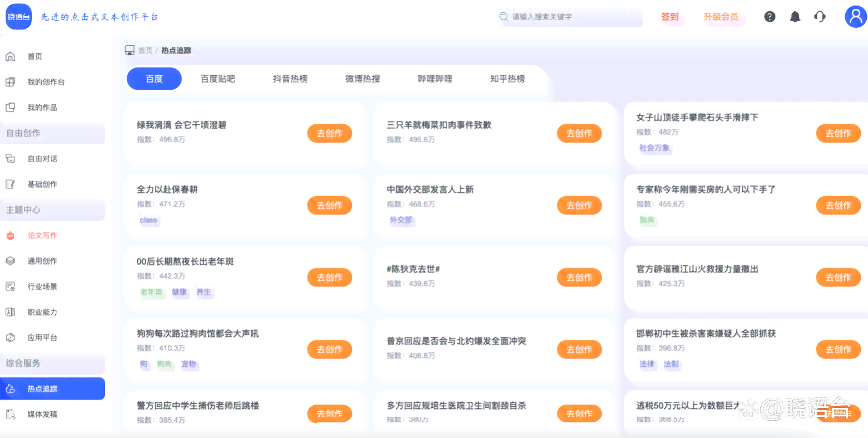Viewport: 868px width, 438px height.
Task: Click the 养生 tag
Action: tap(204, 292)
